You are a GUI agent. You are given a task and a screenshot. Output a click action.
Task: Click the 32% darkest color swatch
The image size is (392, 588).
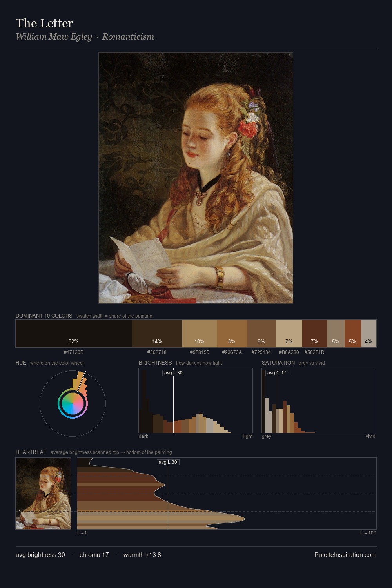click(74, 334)
